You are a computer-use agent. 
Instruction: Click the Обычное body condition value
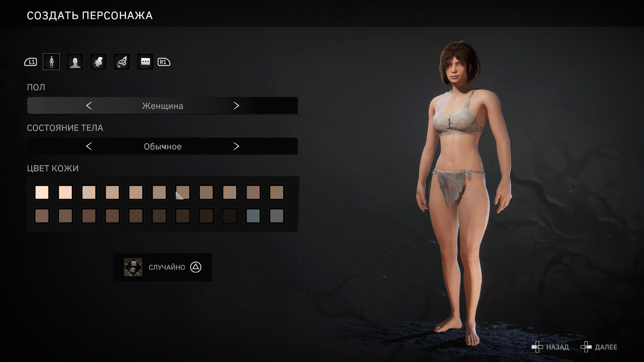[163, 146]
